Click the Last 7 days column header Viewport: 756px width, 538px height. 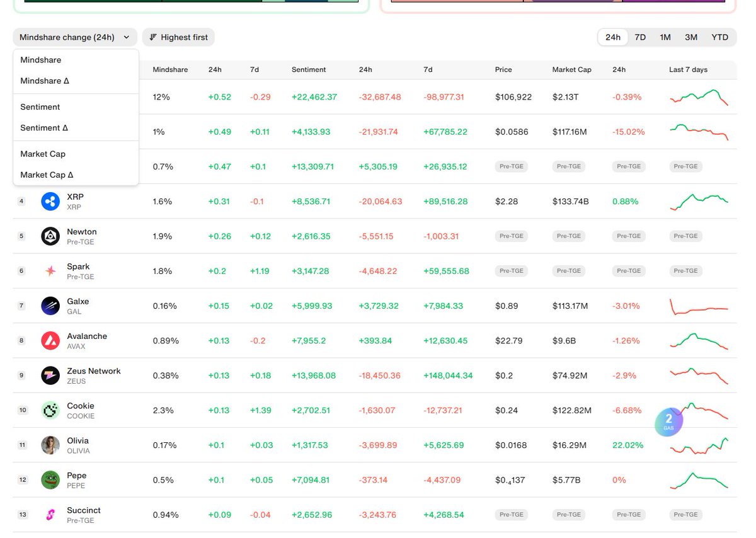(688, 69)
